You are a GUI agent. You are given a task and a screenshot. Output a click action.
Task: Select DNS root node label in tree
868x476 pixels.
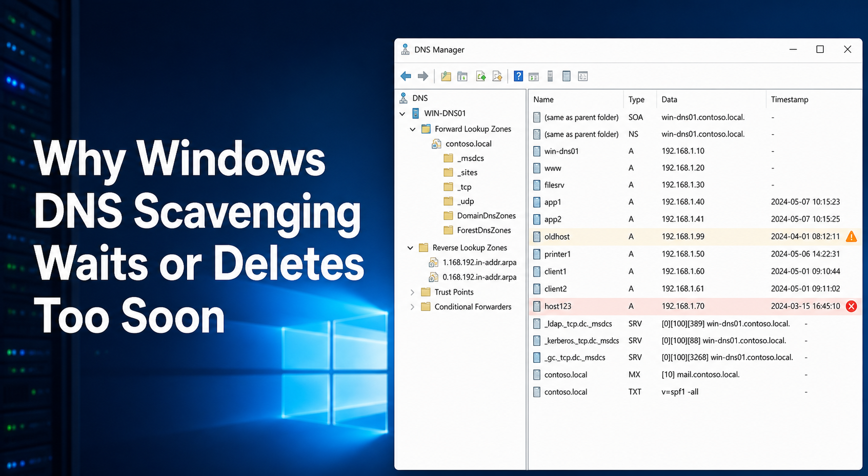420,98
